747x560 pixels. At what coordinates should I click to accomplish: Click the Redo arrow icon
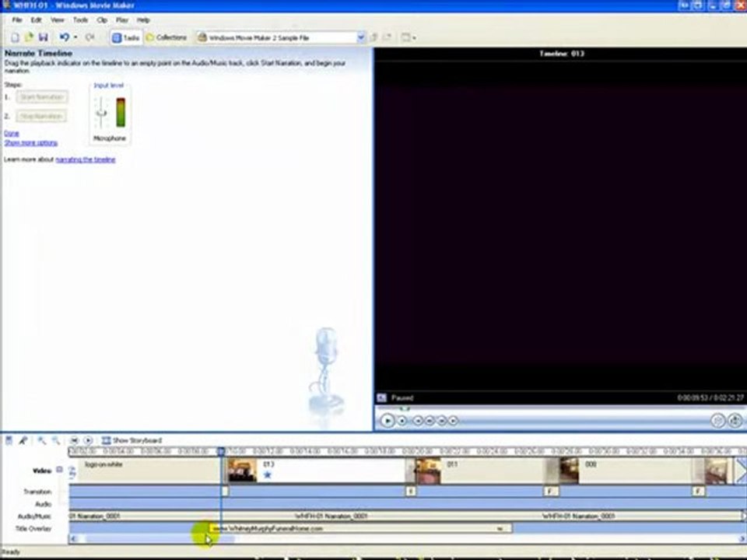(89, 37)
